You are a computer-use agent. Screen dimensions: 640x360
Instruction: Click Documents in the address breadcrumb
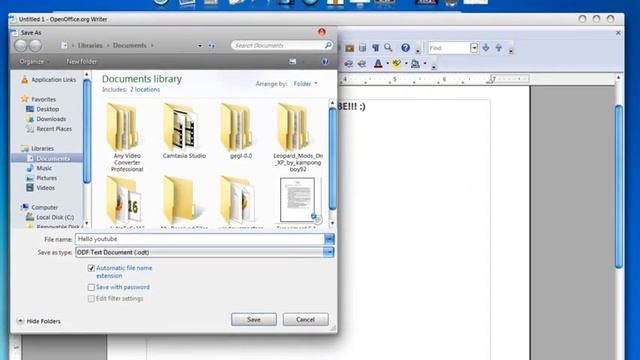[129, 45]
